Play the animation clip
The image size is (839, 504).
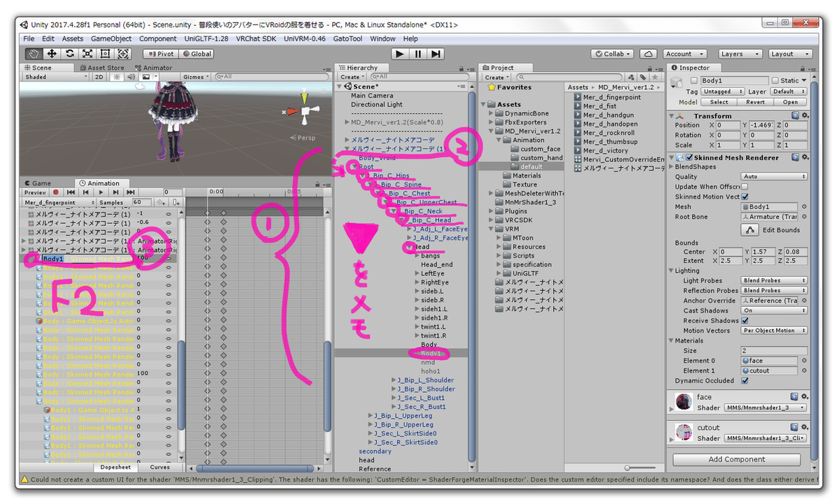[101, 192]
